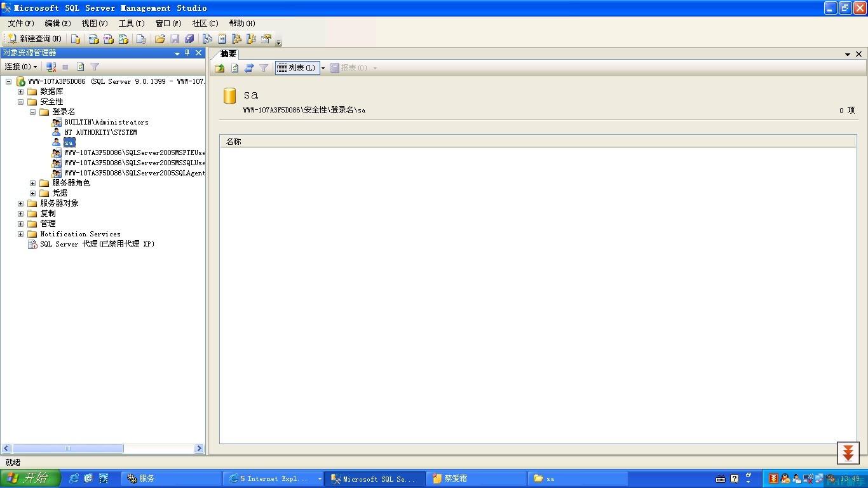This screenshot has width=868, height=488.
Task: Click the Synchronize icon in Summary toolbar
Action: (x=249, y=68)
